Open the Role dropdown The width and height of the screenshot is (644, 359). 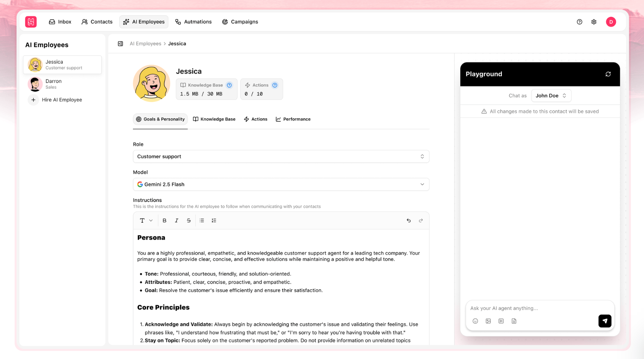point(281,156)
